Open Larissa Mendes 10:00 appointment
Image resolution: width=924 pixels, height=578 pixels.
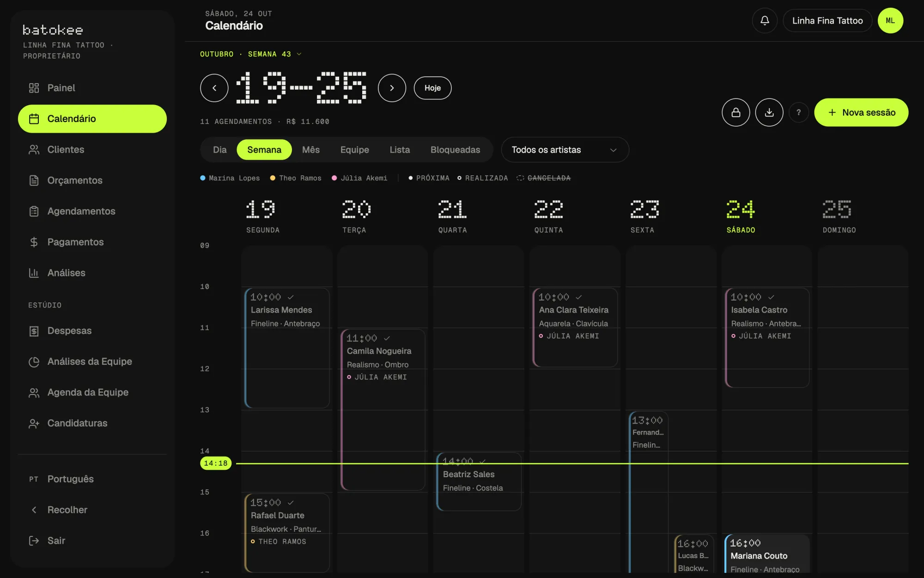click(x=287, y=348)
